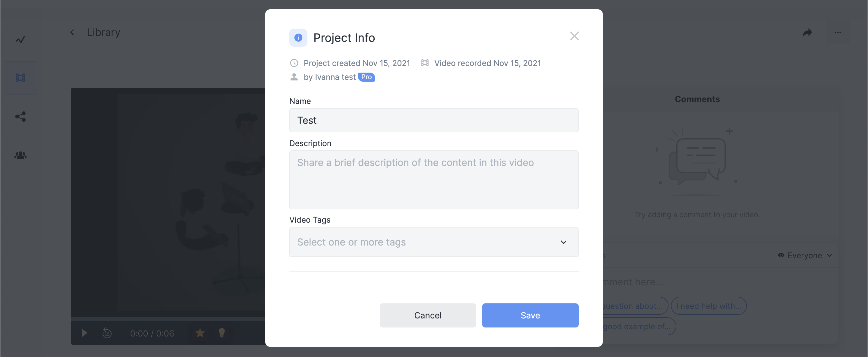
Task: Open the Everyone visibility dropdown
Action: pos(805,256)
